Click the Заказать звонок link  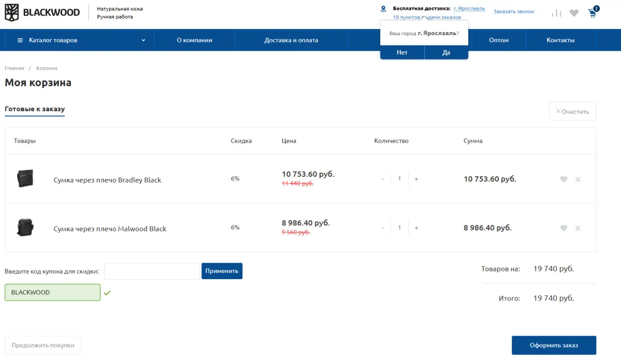point(514,11)
